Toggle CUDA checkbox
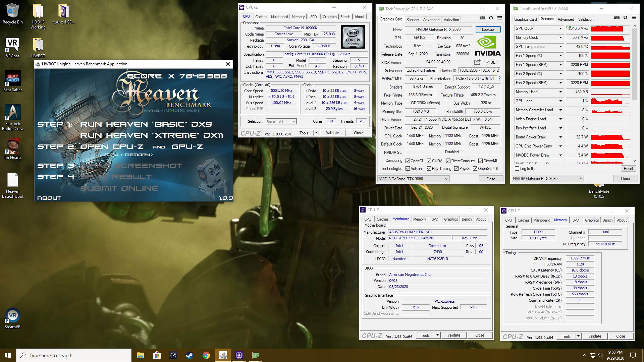Viewport: 644px width, 362px height. (429, 161)
